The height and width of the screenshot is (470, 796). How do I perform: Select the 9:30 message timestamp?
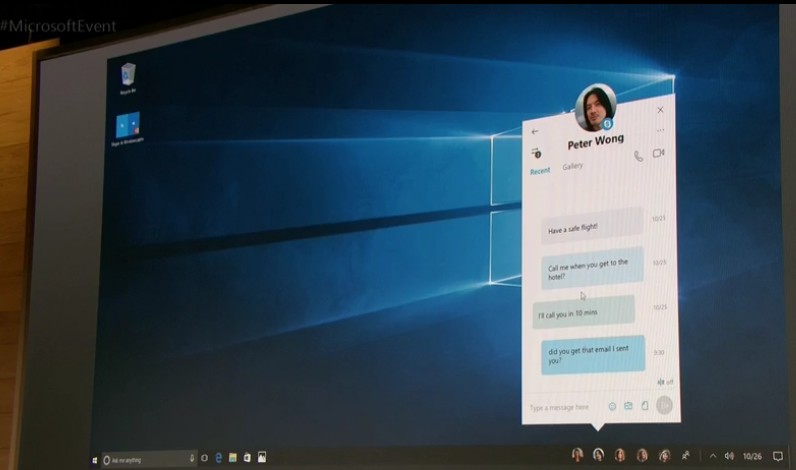[x=659, y=352]
